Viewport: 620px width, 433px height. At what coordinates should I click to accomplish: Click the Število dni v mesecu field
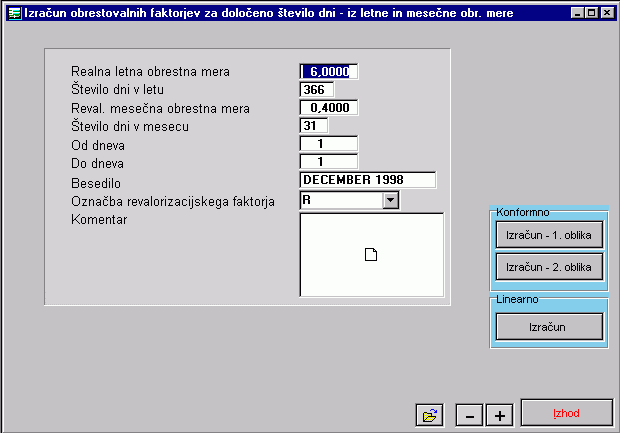click(314, 126)
